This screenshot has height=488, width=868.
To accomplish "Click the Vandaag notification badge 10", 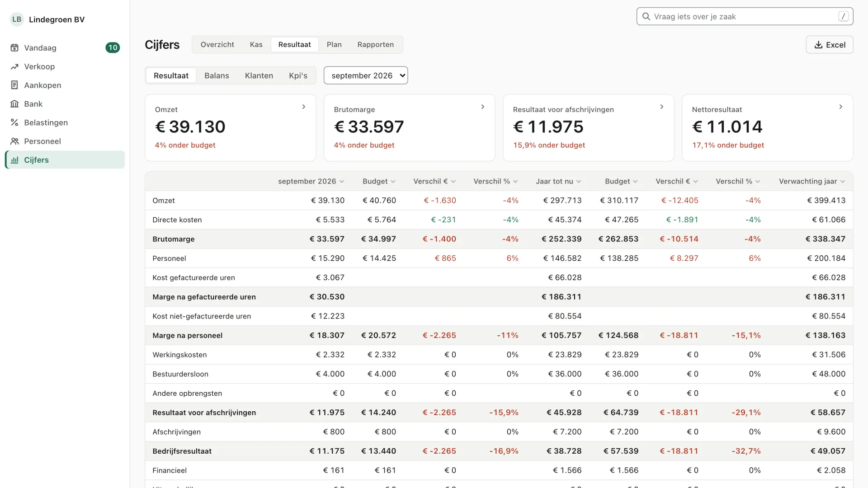I will point(113,48).
